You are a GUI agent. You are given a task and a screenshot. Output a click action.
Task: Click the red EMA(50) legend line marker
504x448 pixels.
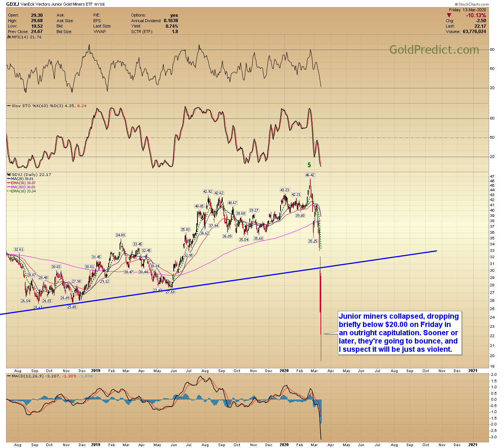click(x=9, y=183)
